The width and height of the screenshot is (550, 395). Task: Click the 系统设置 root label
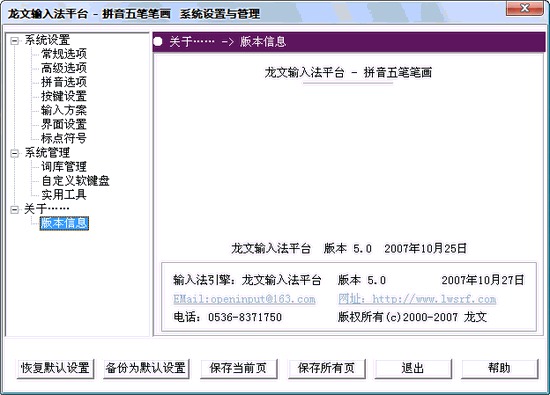47,40
